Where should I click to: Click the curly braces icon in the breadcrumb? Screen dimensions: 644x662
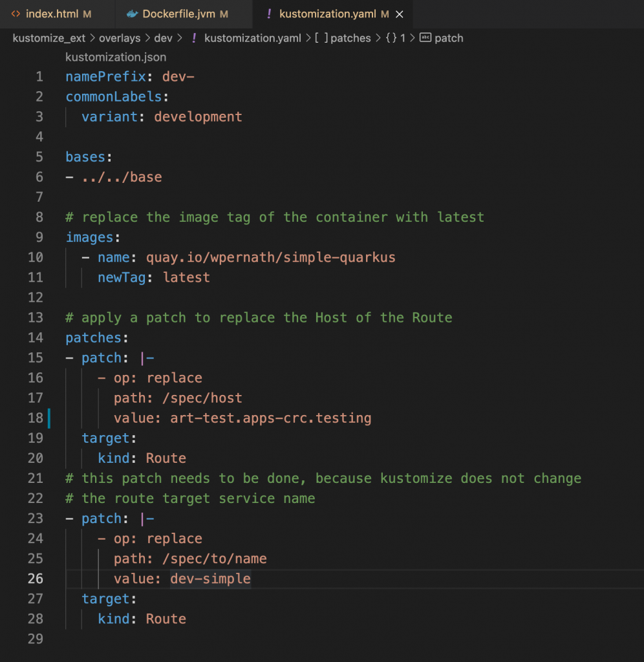[391, 38]
